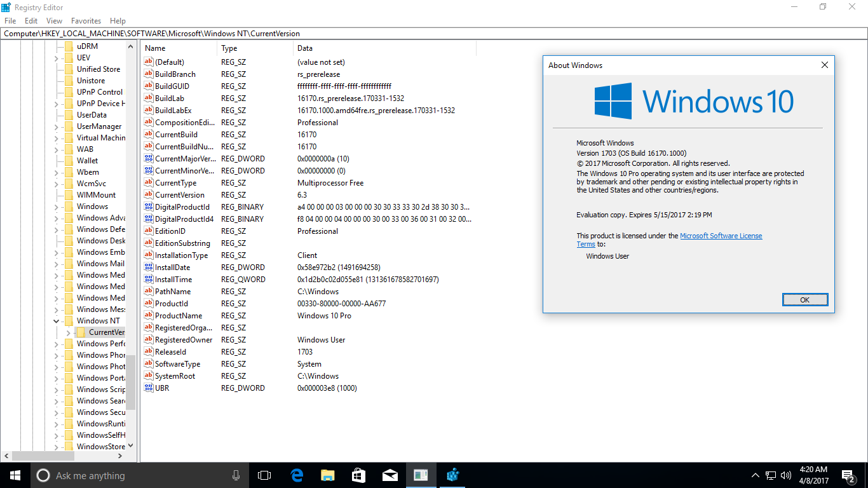The width and height of the screenshot is (868, 488).
Task: Open the Action Center notification icon
Action: pos(848,475)
